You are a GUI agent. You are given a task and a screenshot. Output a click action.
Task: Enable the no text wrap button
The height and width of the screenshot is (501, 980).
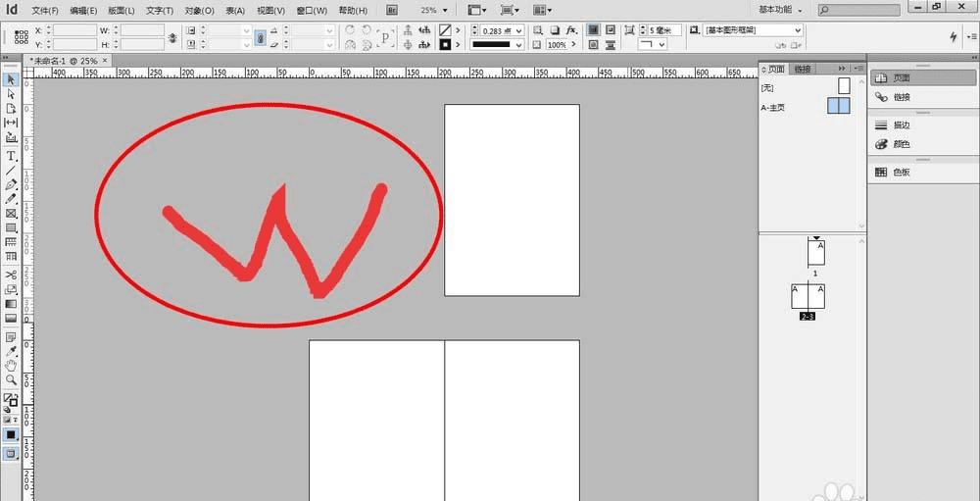coord(593,30)
